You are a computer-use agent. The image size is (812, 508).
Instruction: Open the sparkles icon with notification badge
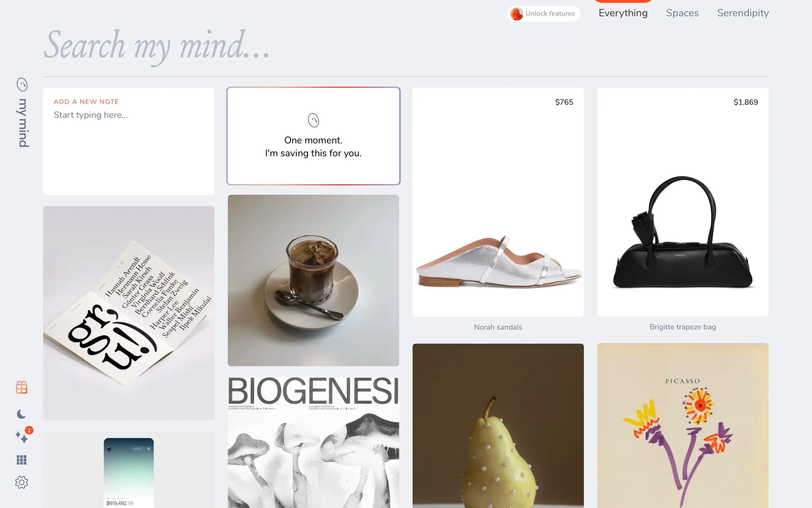coord(22,436)
